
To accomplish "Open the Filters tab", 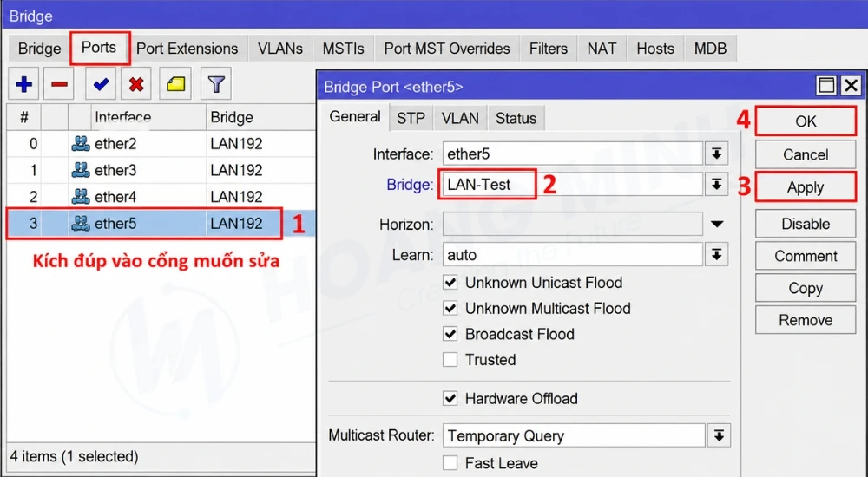I will 548,49.
